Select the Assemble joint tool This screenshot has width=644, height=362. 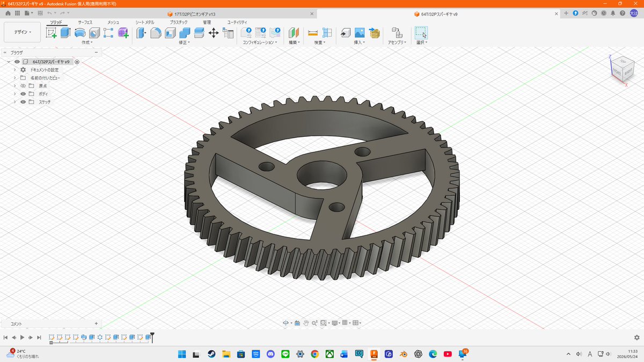click(x=396, y=33)
